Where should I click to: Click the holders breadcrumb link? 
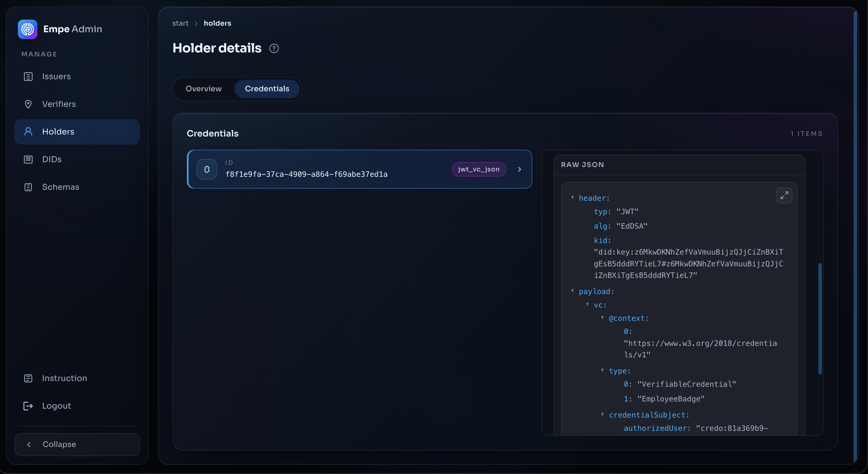(217, 23)
